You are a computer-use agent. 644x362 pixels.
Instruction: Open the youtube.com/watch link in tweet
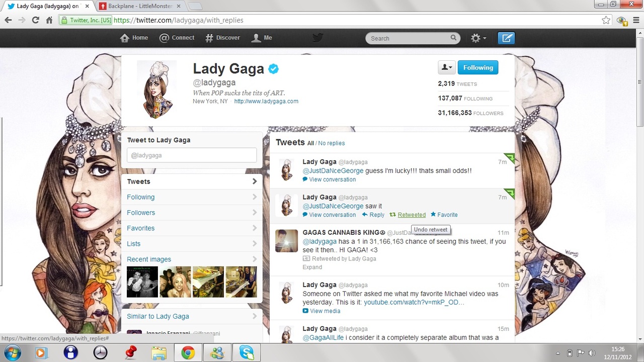[x=414, y=302]
